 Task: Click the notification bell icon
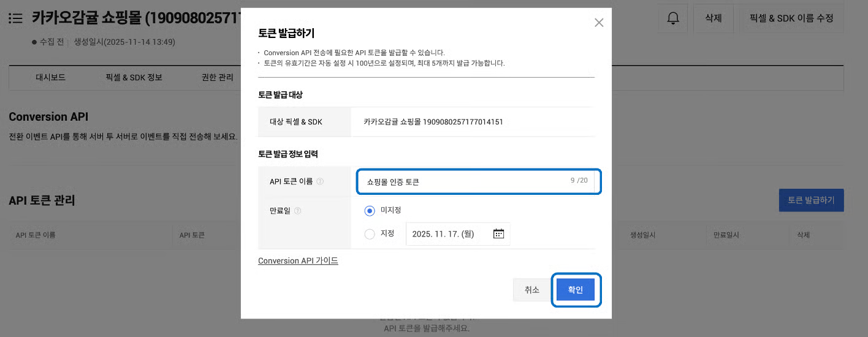click(672, 18)
